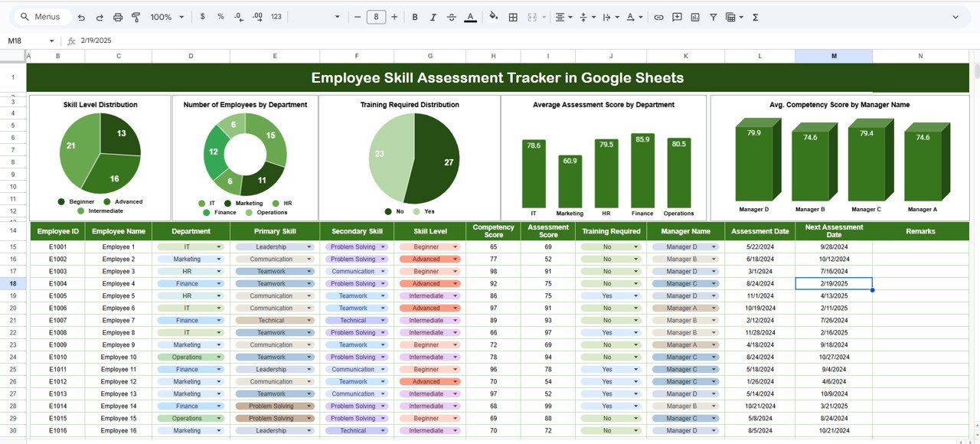Image resolution: width=980 pixels, height=444 pixels.
Task: Format selected cell as currency
Action: [x=202, y=16]
